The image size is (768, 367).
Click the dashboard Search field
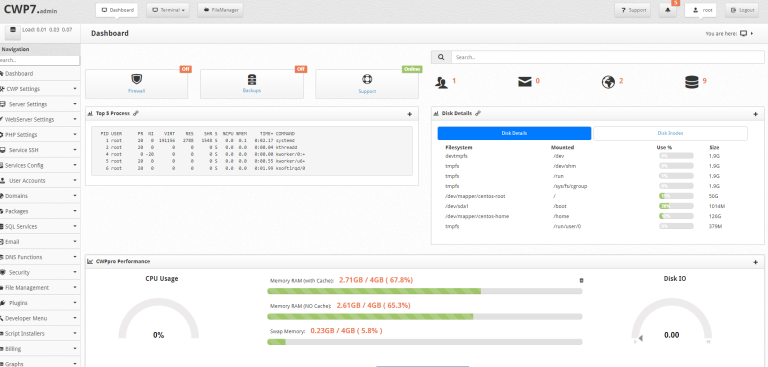tap(607, 57)
